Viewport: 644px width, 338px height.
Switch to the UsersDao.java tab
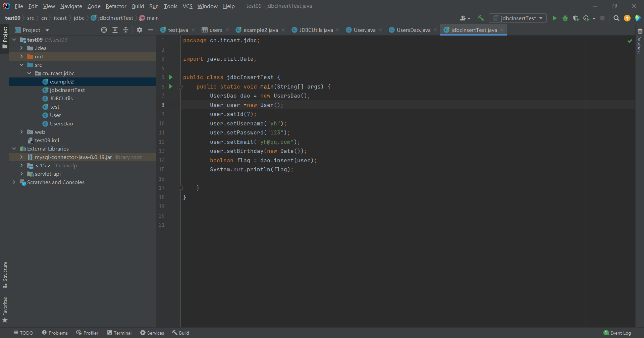click(x=413, y=30)
